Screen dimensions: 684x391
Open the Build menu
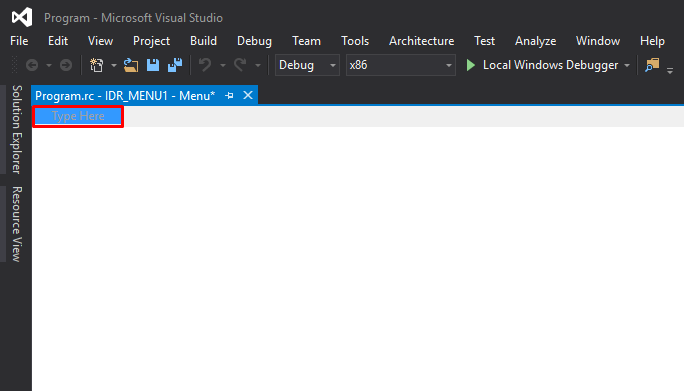point(203,41)
